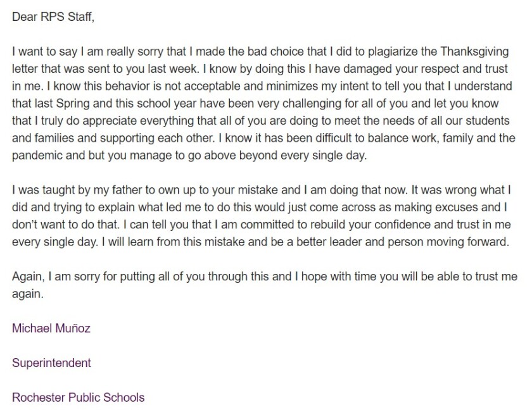Screen dimensions: 532x410
Task: Click the Superintendent title text
Action: coord(51,363)
